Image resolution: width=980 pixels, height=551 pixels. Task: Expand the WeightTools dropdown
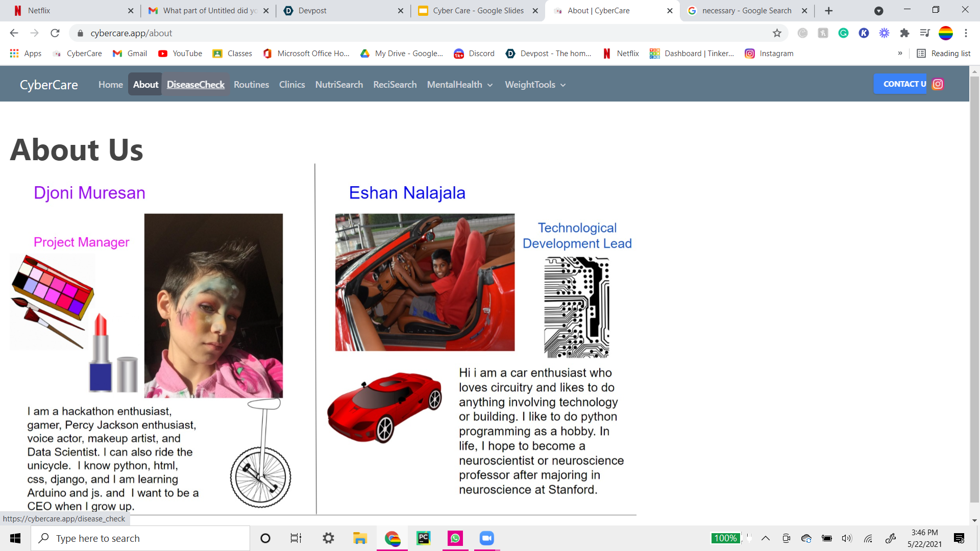click(535, 85)
